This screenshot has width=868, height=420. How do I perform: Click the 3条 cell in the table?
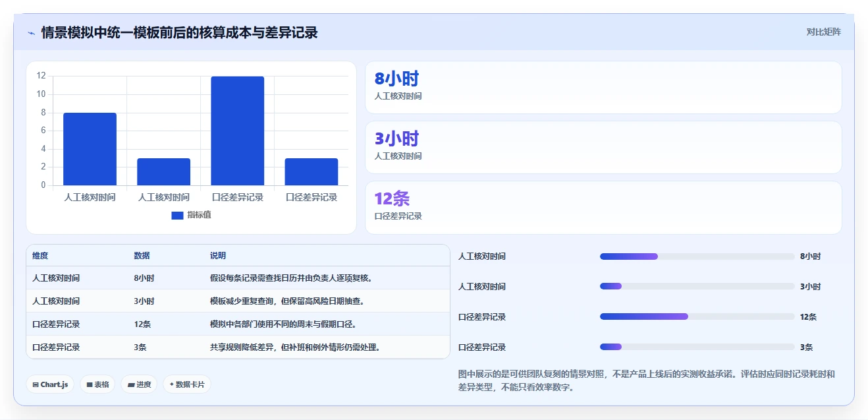140,347
